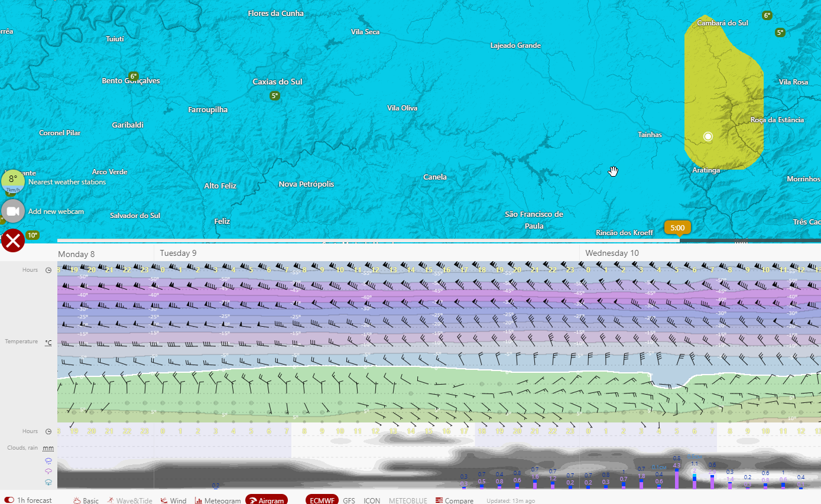Click the clock icon beside the lower Hours label
Image resolution: width=821 pixels, height=504 pixels.
coord(48,431)
